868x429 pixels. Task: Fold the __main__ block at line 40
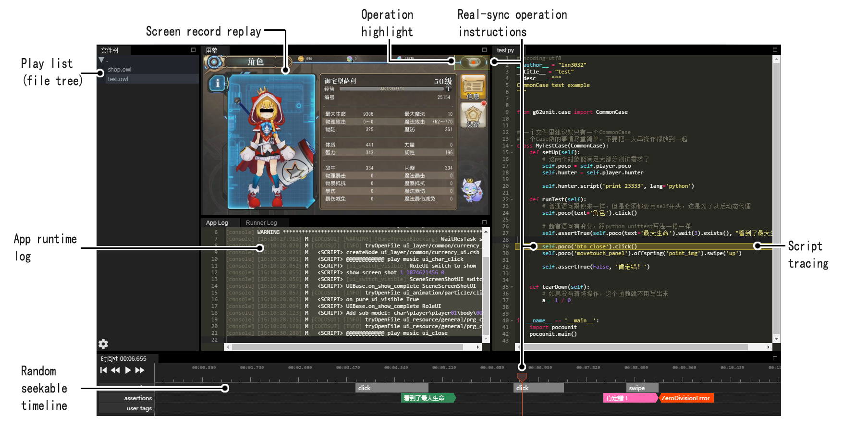click(x=512, y=320)
